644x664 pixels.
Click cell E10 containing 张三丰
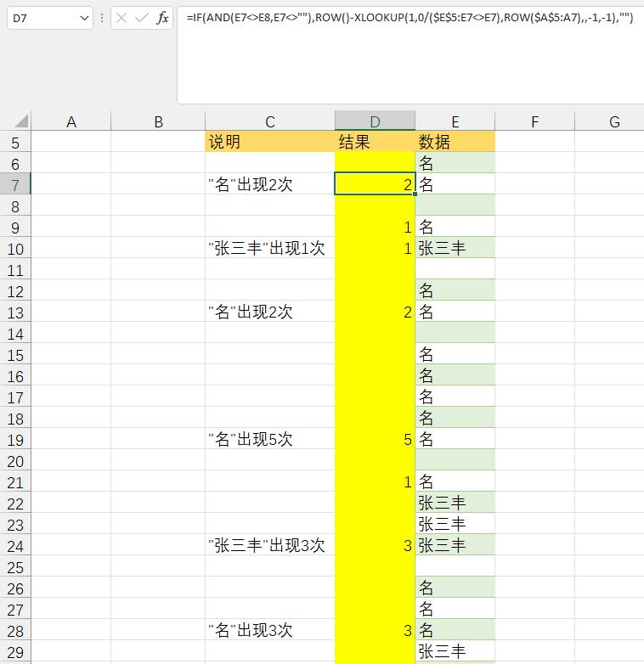click(455, 248)
